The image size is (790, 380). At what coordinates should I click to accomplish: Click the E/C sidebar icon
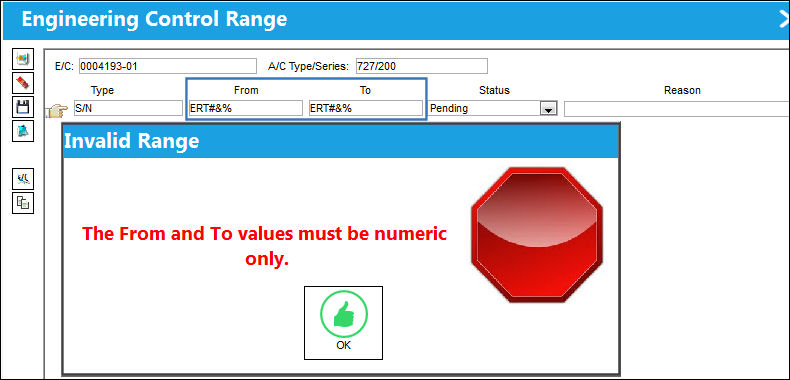tap(23, 178)
